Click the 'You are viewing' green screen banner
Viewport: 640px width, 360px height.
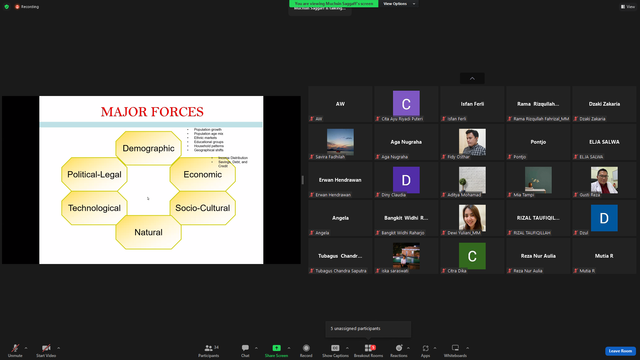(334, 4)
